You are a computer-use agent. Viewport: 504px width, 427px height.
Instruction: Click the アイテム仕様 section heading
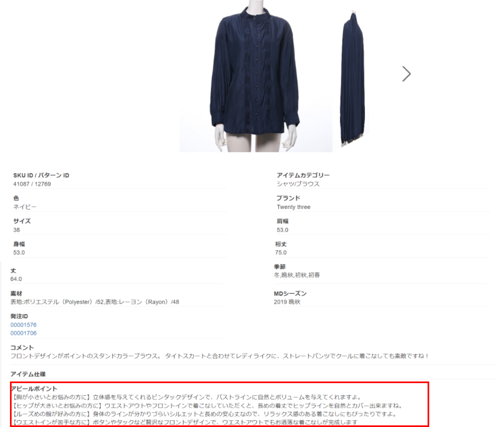[28, 374]
